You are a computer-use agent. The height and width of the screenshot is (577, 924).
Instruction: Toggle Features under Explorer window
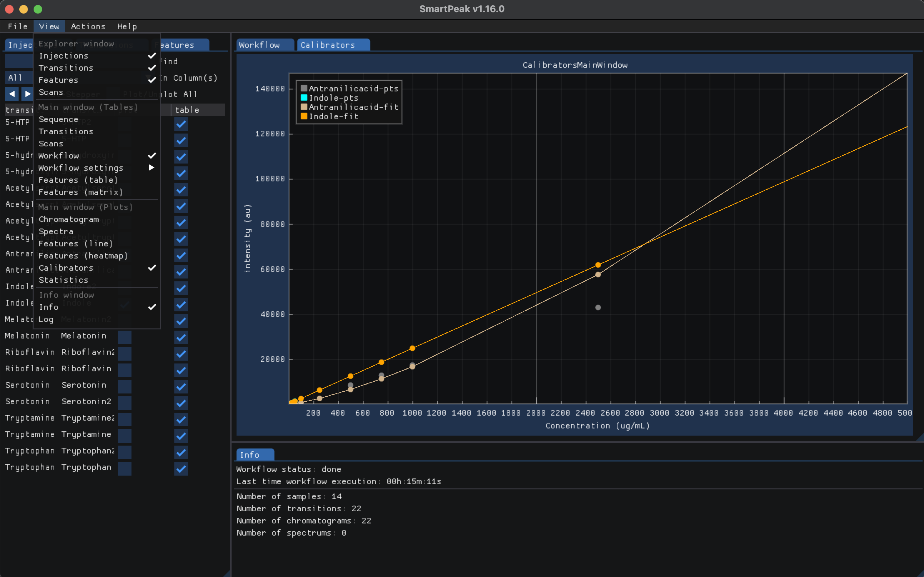tap(96, 80)
